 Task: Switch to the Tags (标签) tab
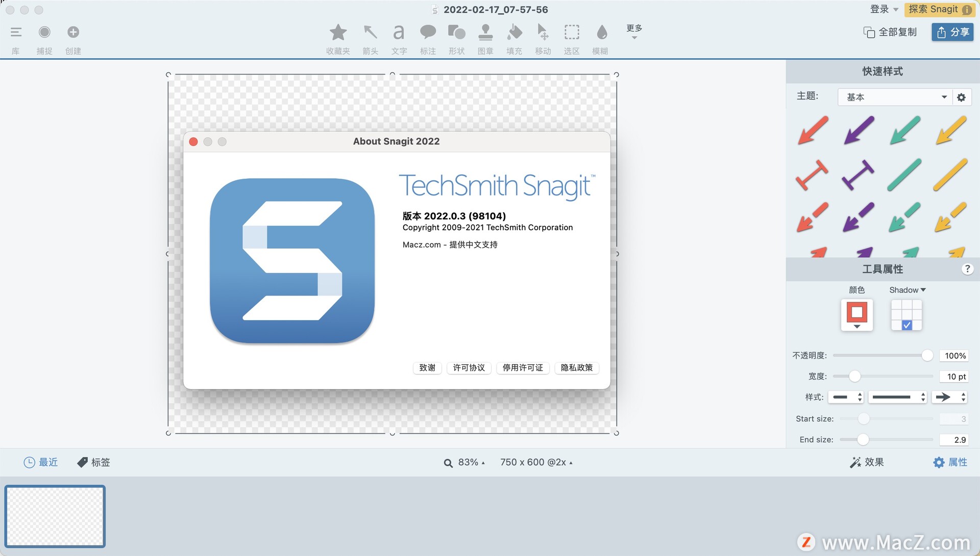[x=93, y=462]
